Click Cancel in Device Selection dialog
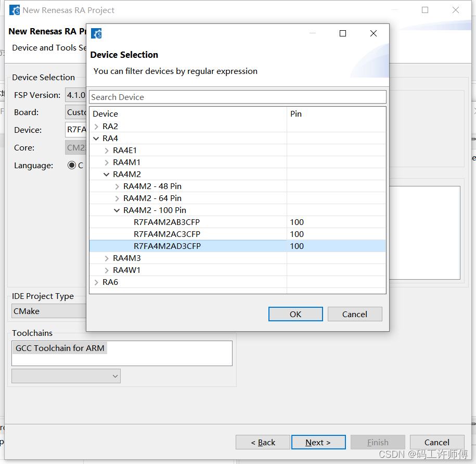 coord(355,314)
